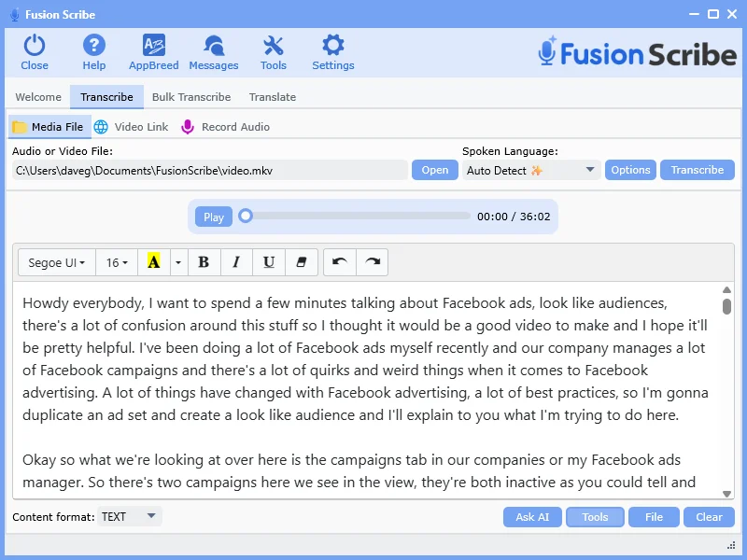This screenshot has width=747, height=560.
Task: Click the transcript scrollbar up arrow
Action: 726,289
